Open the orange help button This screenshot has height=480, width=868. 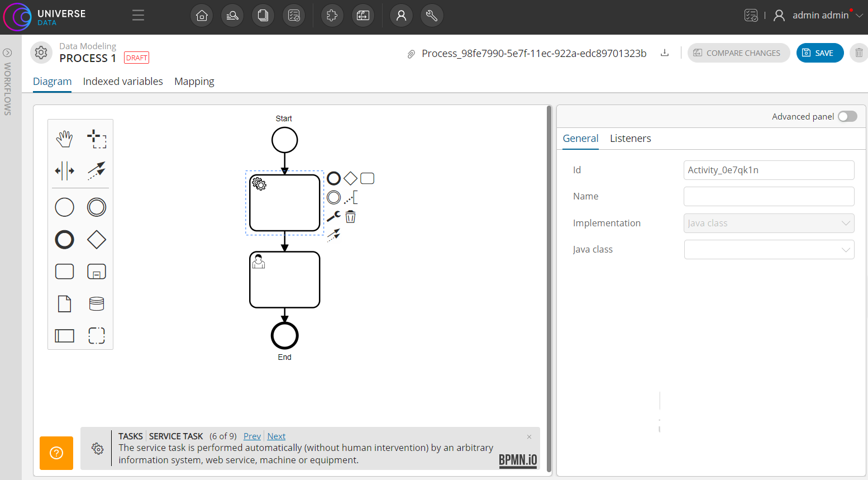pos(56,453)
